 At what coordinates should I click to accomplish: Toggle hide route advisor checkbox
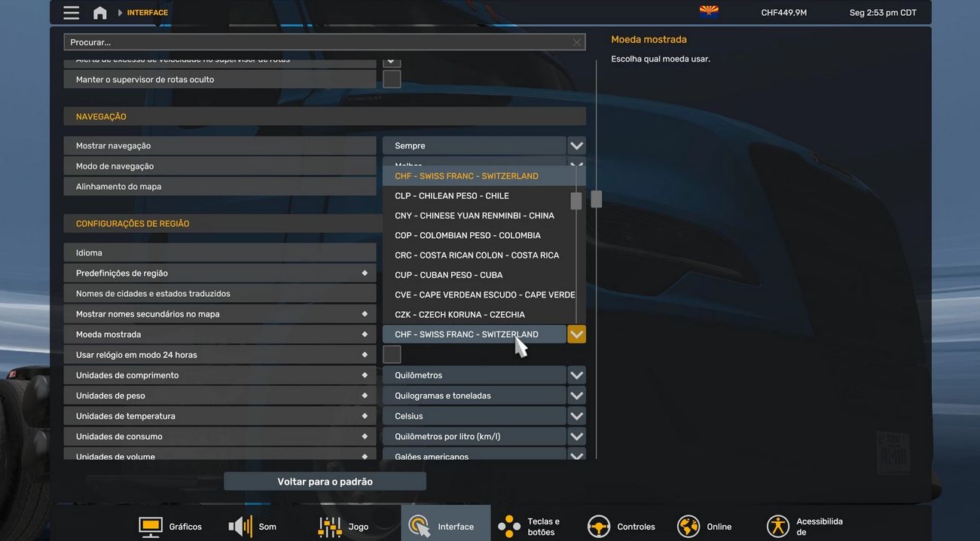[x=392, y=79]
